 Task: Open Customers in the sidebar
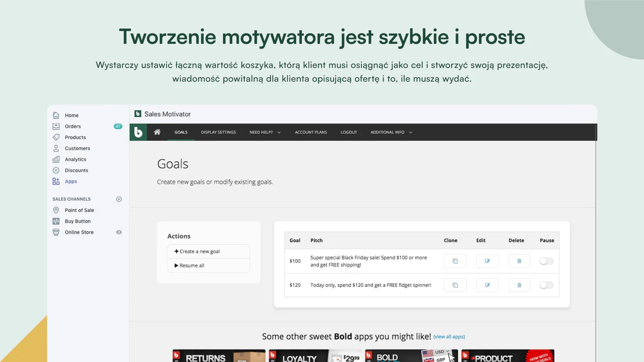(77, 148)
